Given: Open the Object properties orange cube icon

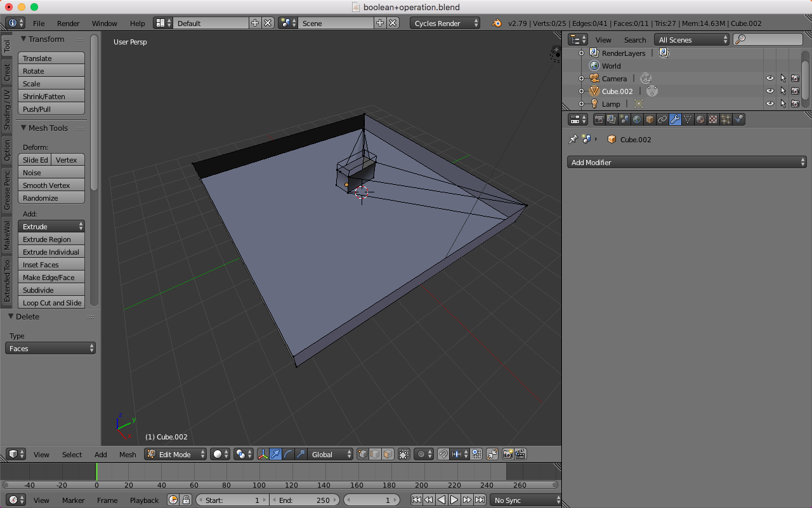Looking at the screenshot, I should (x=650, y=119).
